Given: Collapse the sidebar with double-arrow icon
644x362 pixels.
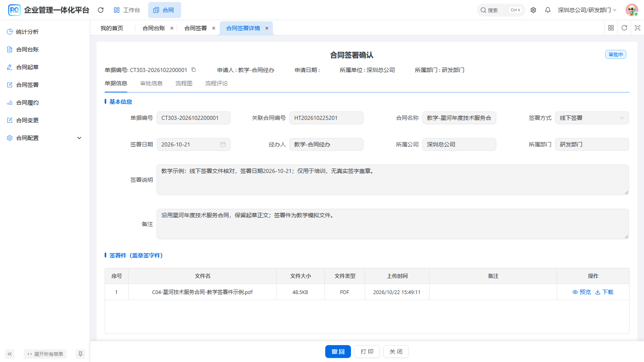Looking at the screenshot, I should tap(10, 354).
